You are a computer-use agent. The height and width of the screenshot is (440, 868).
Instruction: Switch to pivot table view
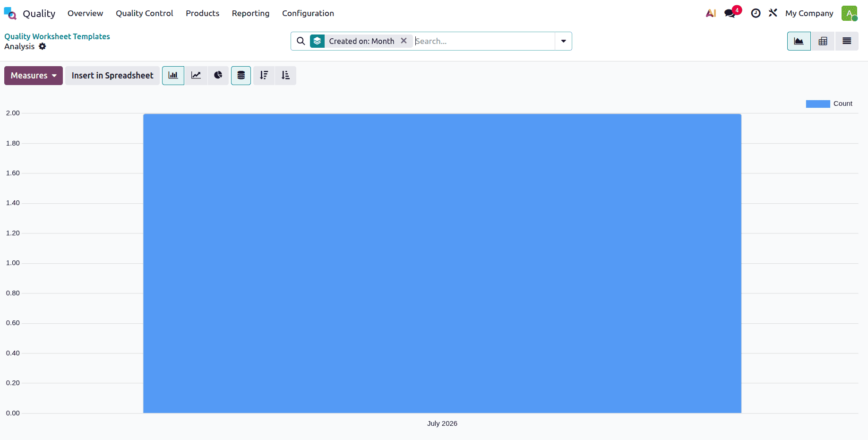[823, 41]
